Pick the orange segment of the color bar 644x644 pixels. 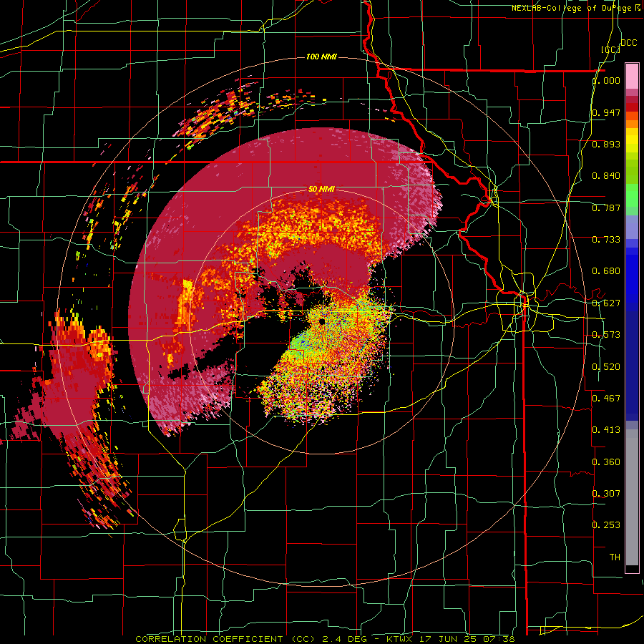632,124
